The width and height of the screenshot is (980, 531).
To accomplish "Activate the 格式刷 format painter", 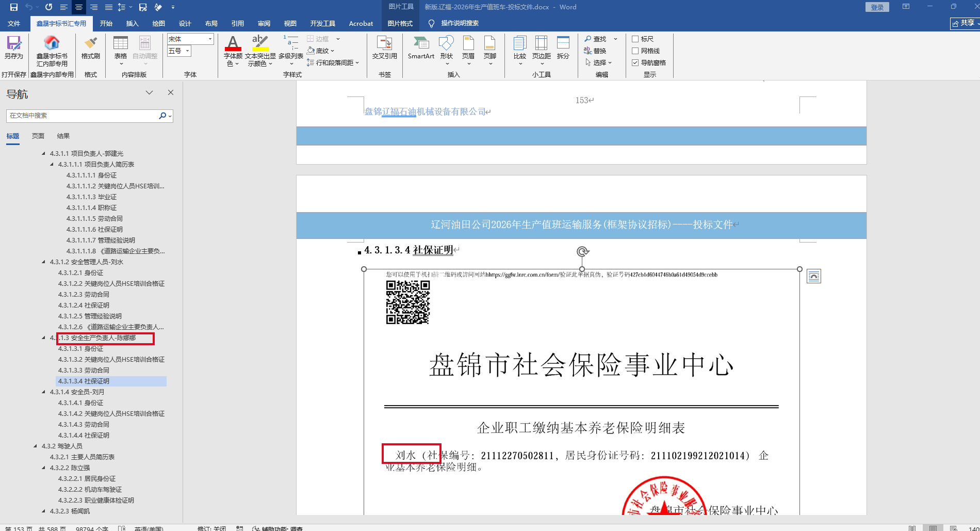I will [90, 47].
